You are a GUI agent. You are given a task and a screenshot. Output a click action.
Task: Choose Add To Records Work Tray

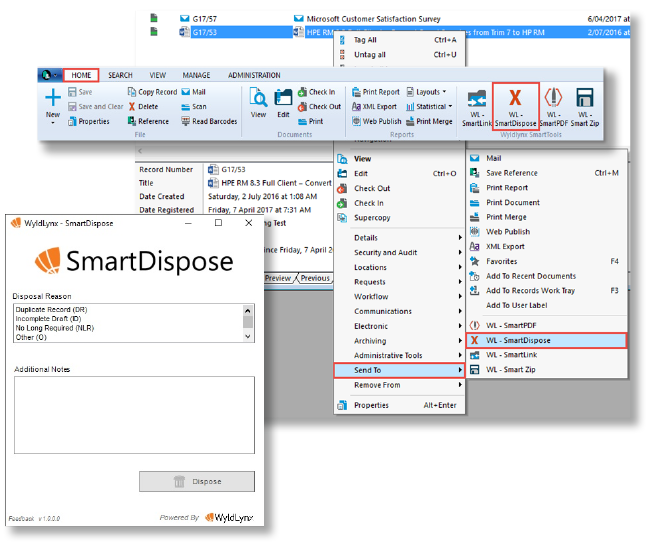click(x=547, y=291)
